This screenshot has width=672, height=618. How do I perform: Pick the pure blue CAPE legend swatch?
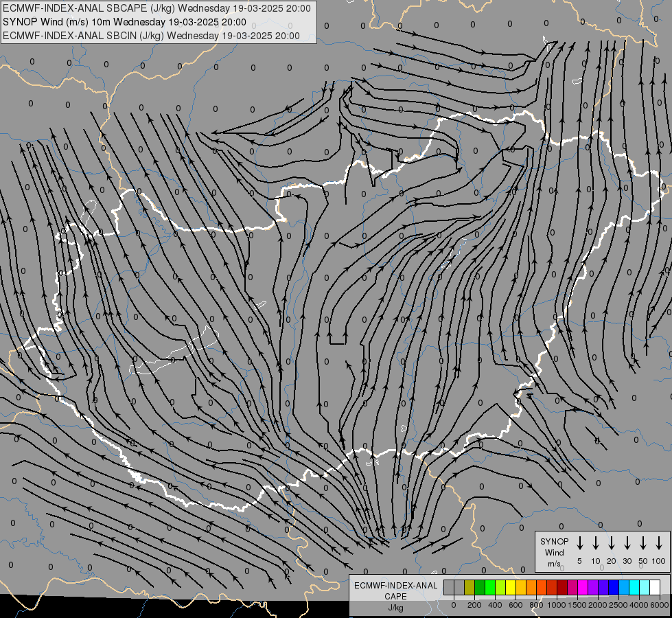click(x=614, y=587)
